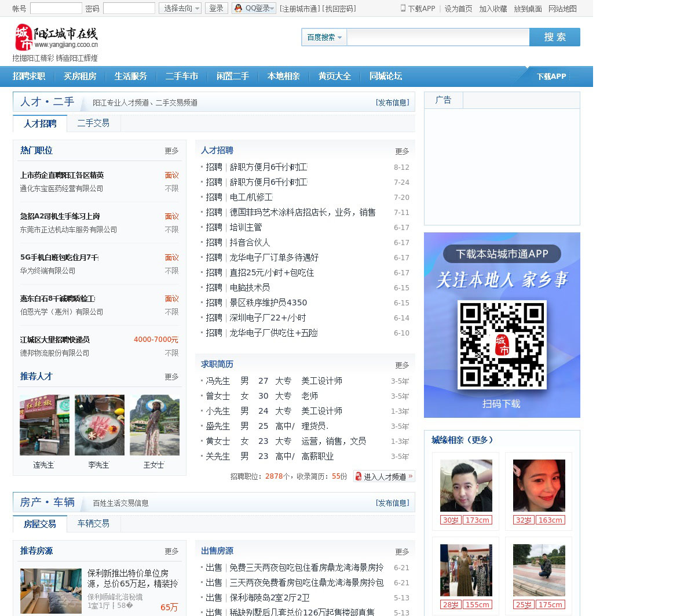
Task: Open 同城论坛 in the navigation bar
Action: [386, 76]
